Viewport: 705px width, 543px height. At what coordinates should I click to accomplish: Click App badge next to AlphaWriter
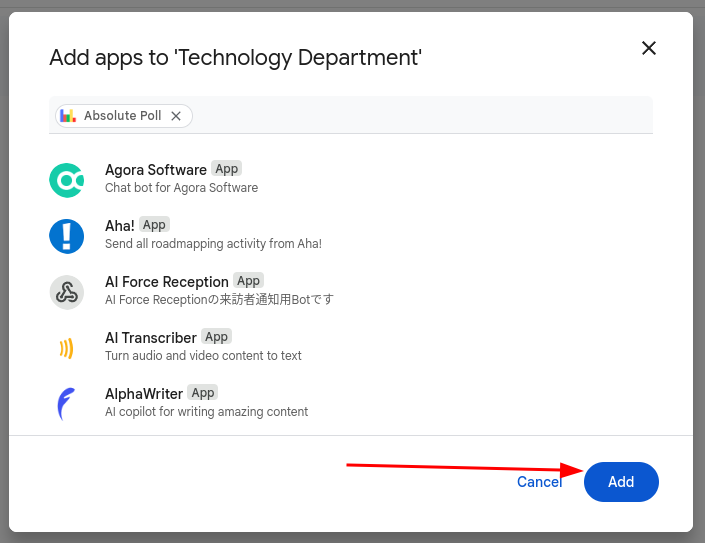coord(203,393)
